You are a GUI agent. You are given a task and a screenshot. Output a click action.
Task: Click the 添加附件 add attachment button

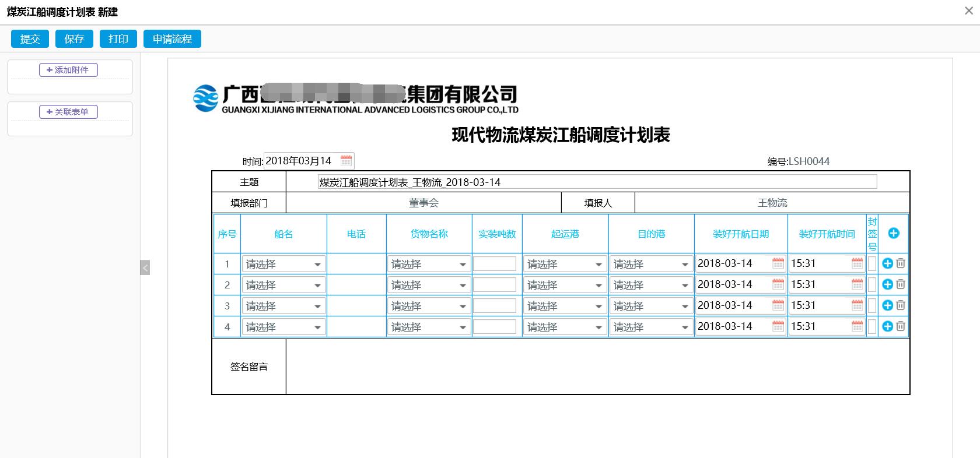[x=68, y=70]
